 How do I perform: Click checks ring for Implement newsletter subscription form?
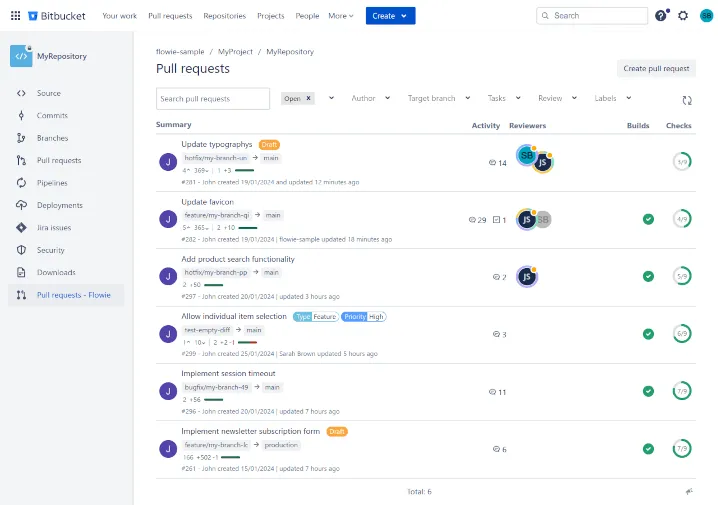[682, 449]
